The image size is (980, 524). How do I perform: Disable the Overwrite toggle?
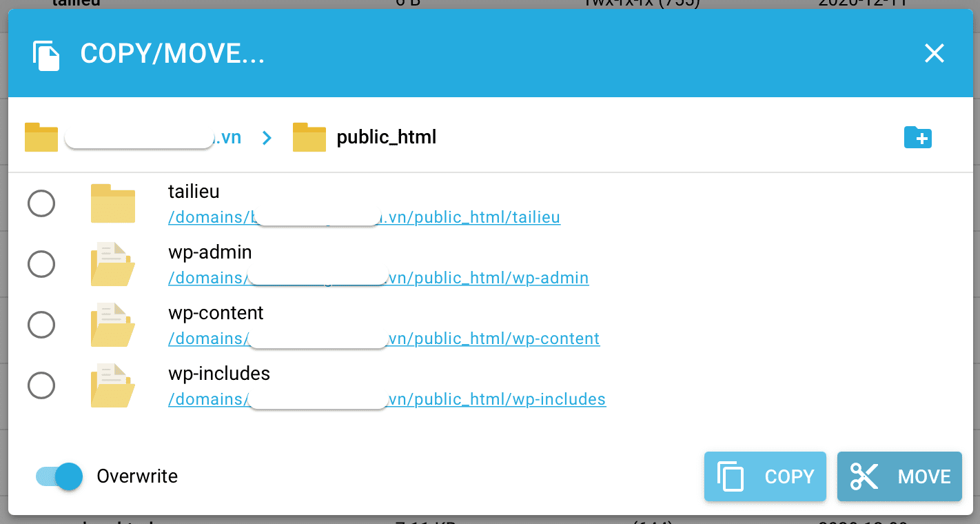click(x=59, y=476)
